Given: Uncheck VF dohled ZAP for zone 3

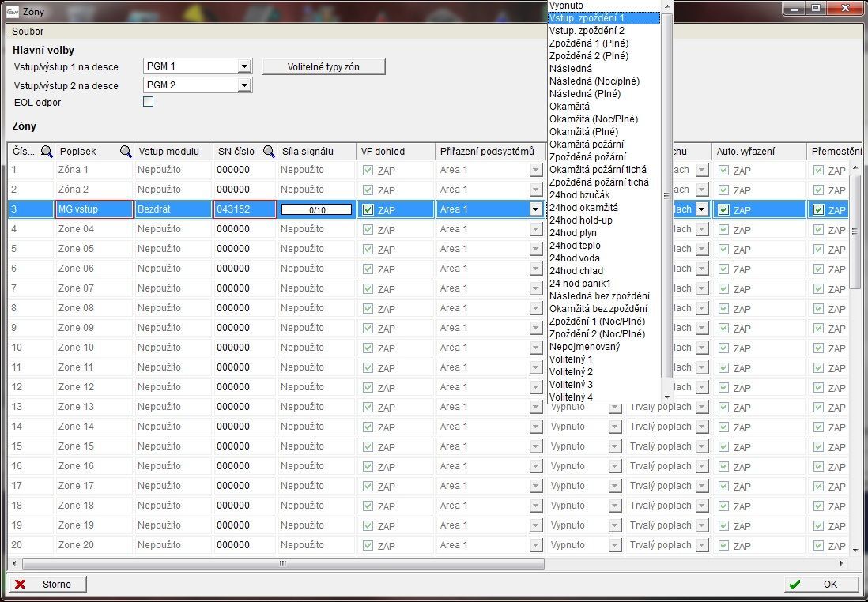Looking at the screenshot, I should click(368, 210).
